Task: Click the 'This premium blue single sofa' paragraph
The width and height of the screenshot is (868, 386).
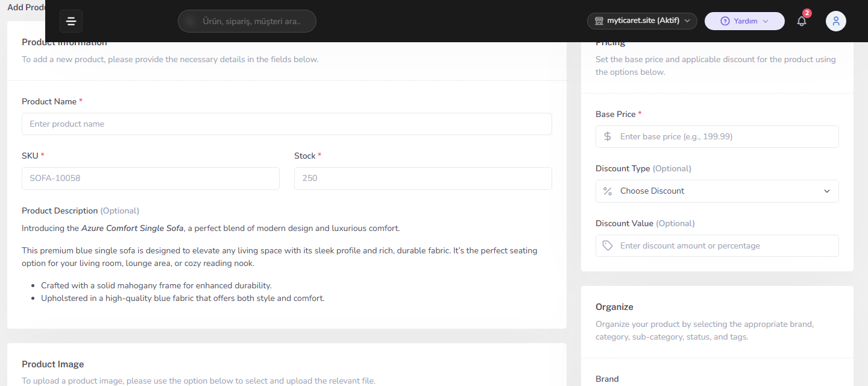Action: click(280, 257)
